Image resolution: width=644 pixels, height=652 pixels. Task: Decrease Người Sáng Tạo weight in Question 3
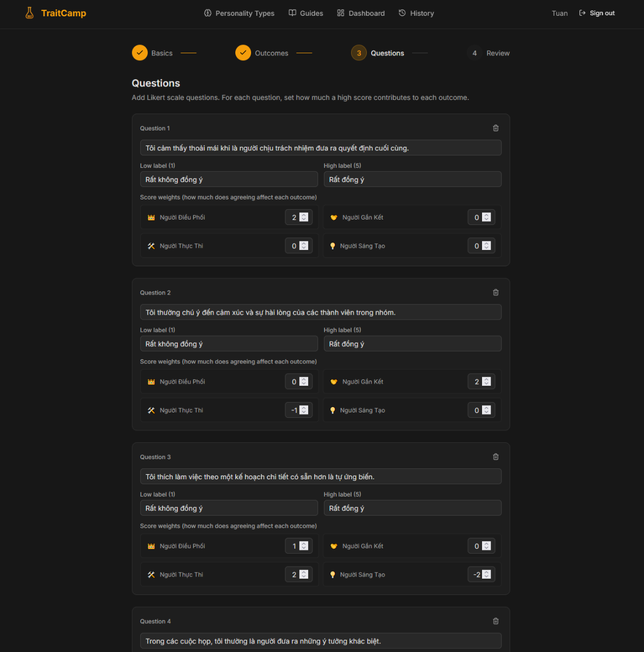487,576
